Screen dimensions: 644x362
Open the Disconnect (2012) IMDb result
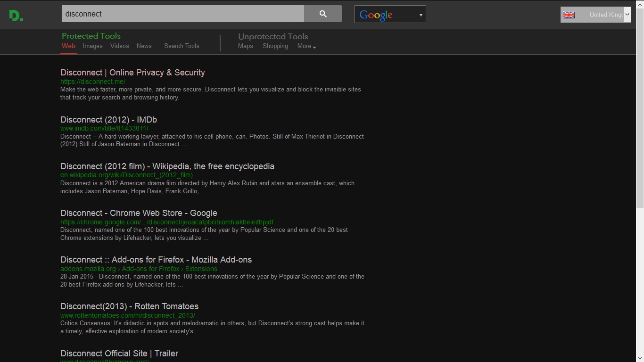click(108, 120)
